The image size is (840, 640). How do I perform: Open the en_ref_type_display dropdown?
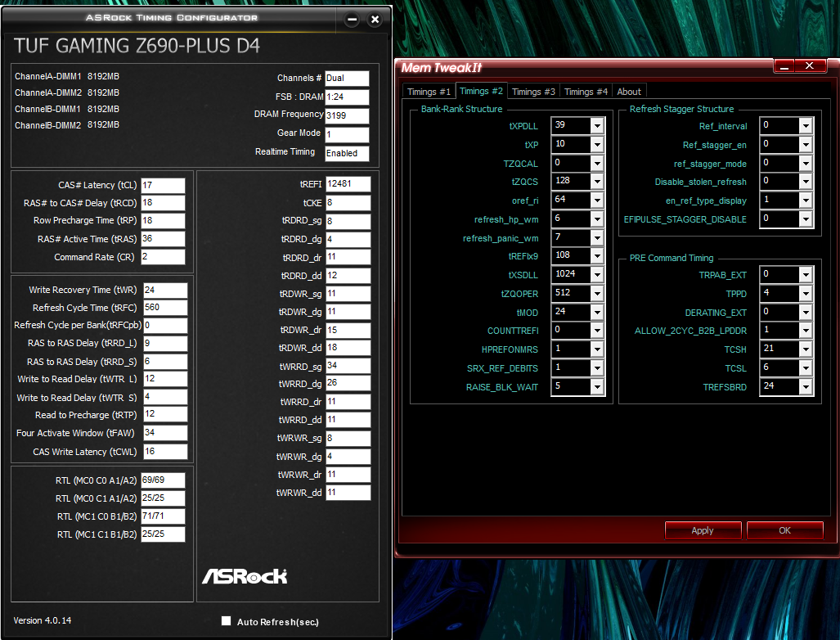point(806,200)
